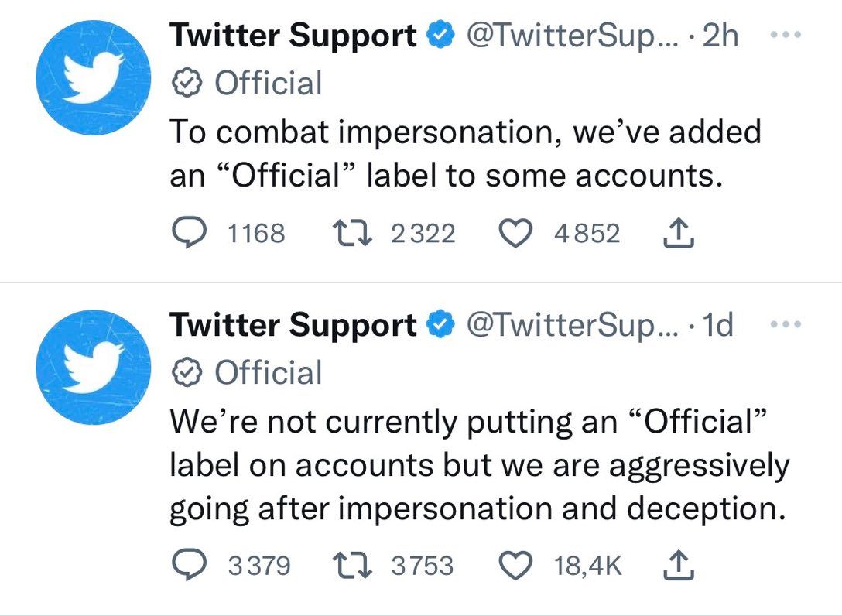Open the tweet about combating impersonation
Viewport: 842px width, 616px height.
coord(464,153)
